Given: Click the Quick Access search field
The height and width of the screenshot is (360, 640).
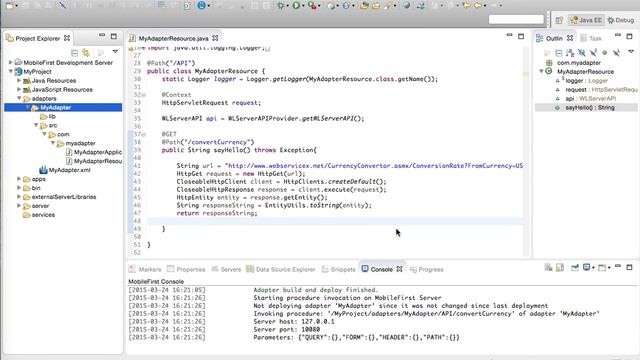Looking at the screenshot, I should (x=516, y=19).
